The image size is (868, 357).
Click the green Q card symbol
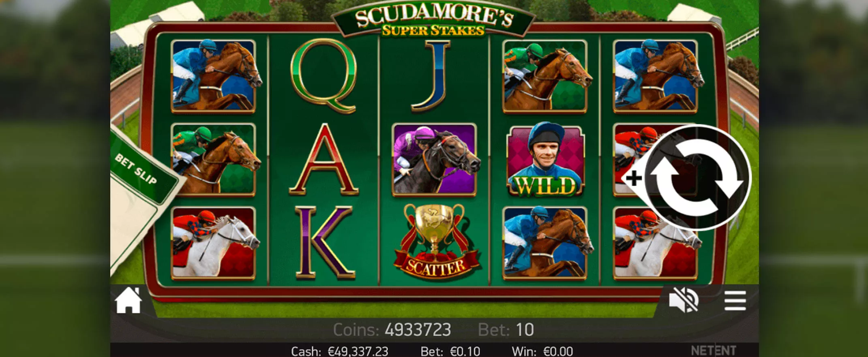(x=324, y=76)
